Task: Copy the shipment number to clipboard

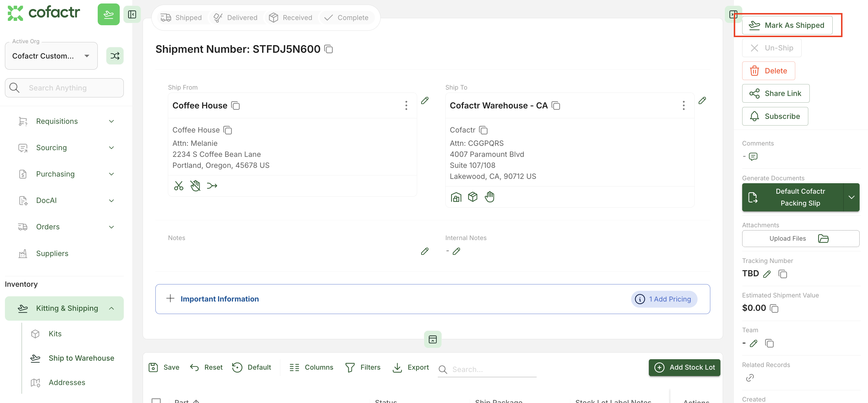Action: 328,49
